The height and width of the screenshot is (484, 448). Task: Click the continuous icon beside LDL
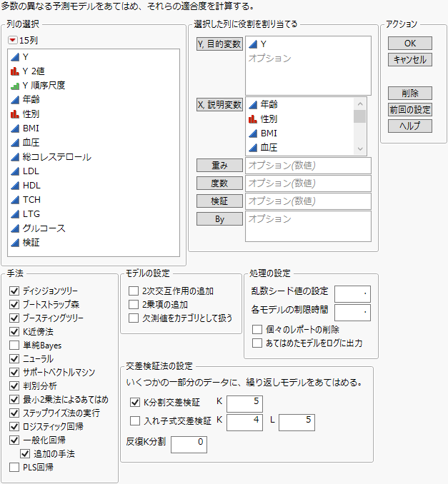pos(15,171)
